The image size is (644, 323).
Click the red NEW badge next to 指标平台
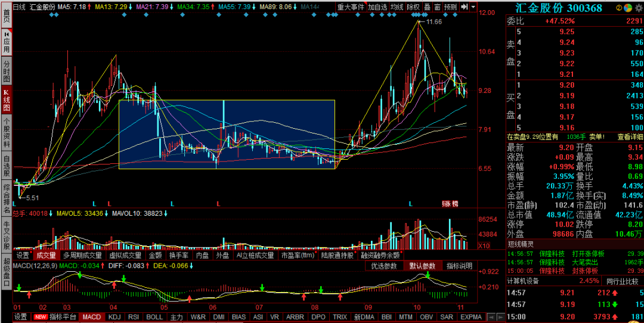pos(41,317)
